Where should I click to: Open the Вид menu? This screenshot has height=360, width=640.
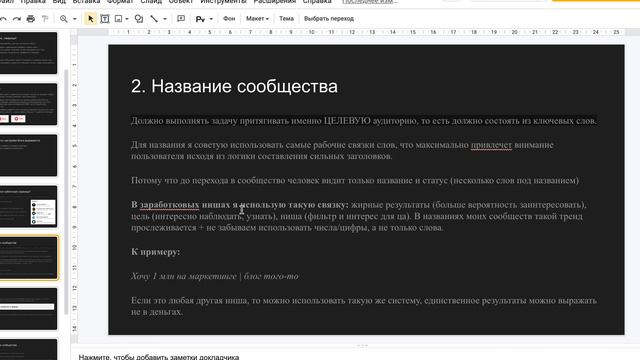click(59, 2)
